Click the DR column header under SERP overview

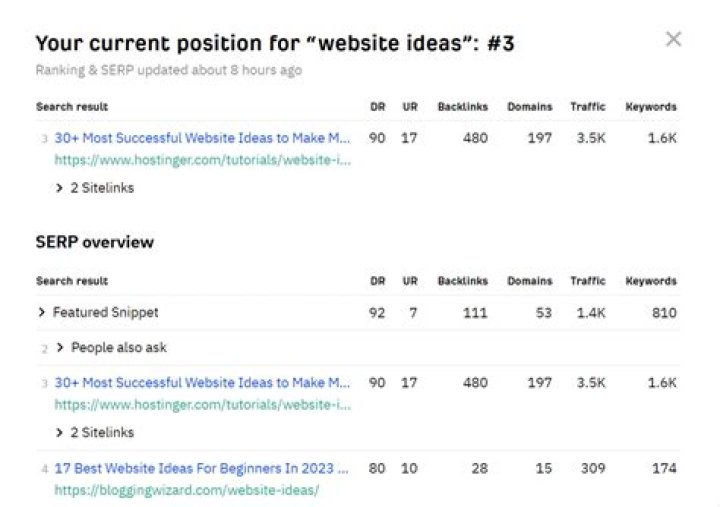coord(376,281)
